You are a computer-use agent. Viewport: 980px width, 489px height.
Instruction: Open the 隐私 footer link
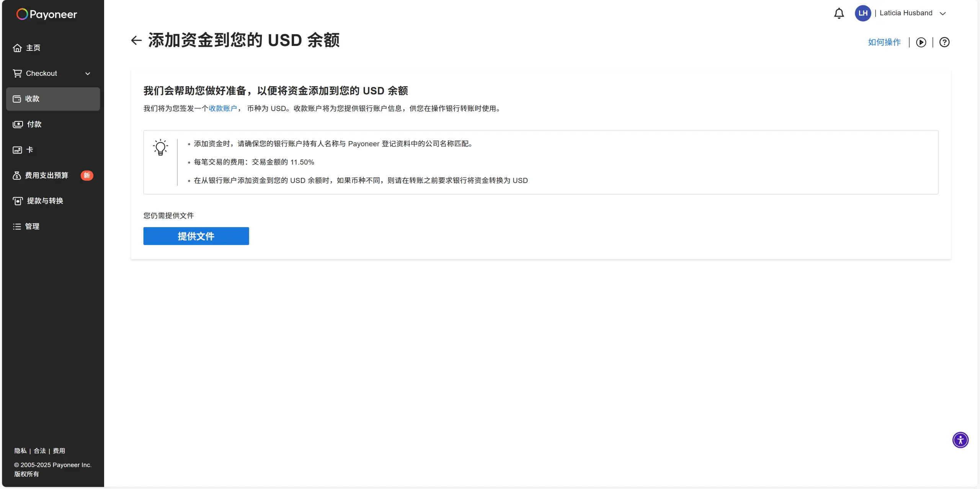[x=20, y=451]
